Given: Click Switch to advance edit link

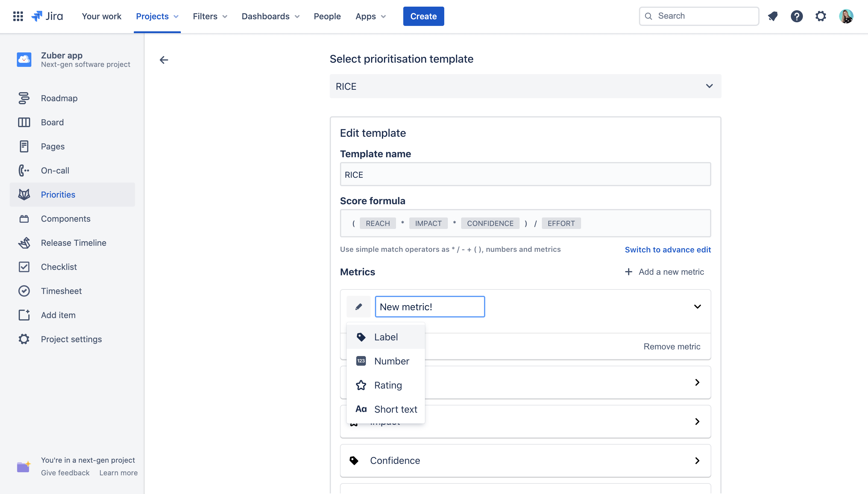Looking at the screenshot, I should coord(667,249).
